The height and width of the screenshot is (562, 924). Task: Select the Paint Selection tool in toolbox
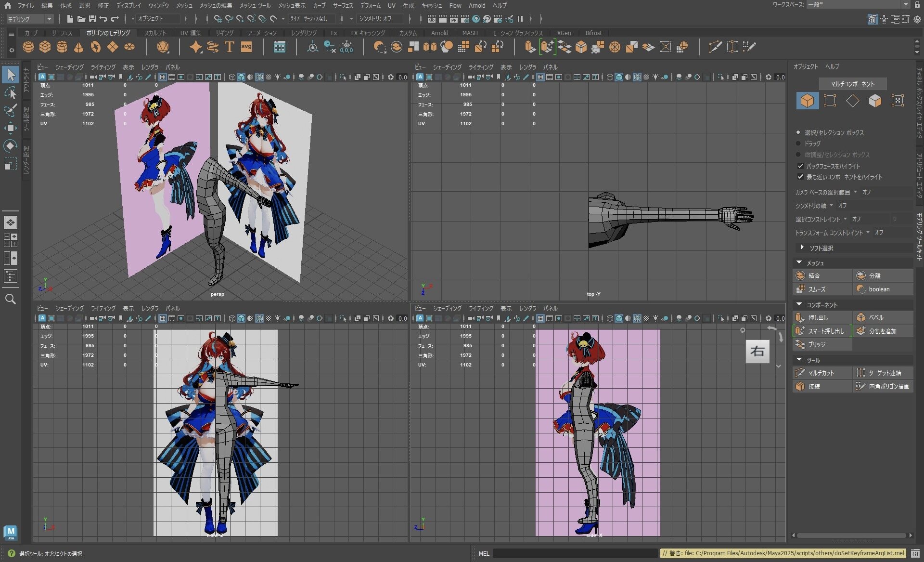(10, 110)
